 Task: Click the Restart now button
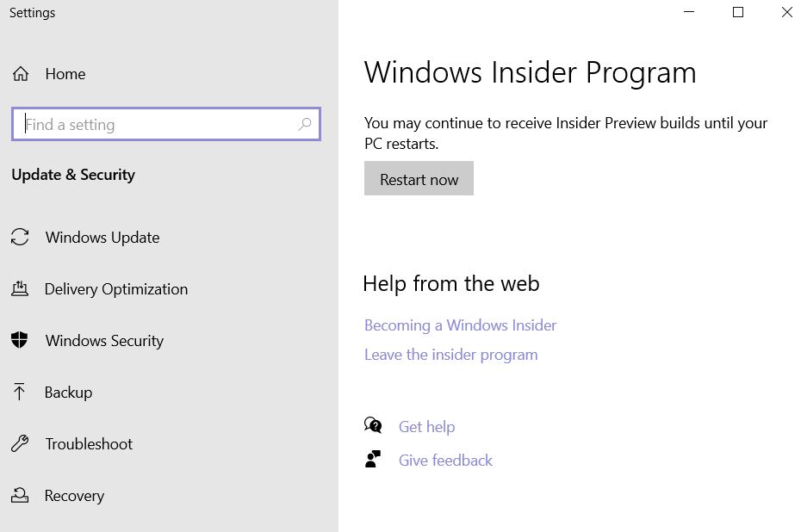(419, 178)
